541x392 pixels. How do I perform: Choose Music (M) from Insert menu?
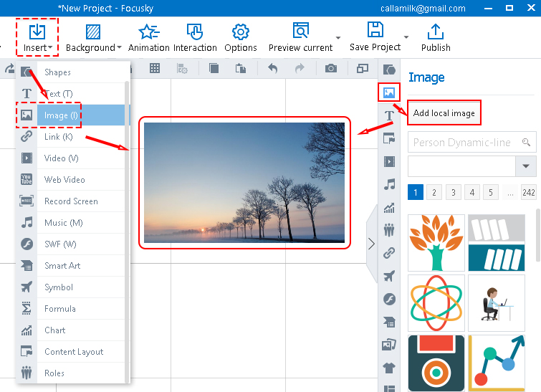(x=70, y=223)
